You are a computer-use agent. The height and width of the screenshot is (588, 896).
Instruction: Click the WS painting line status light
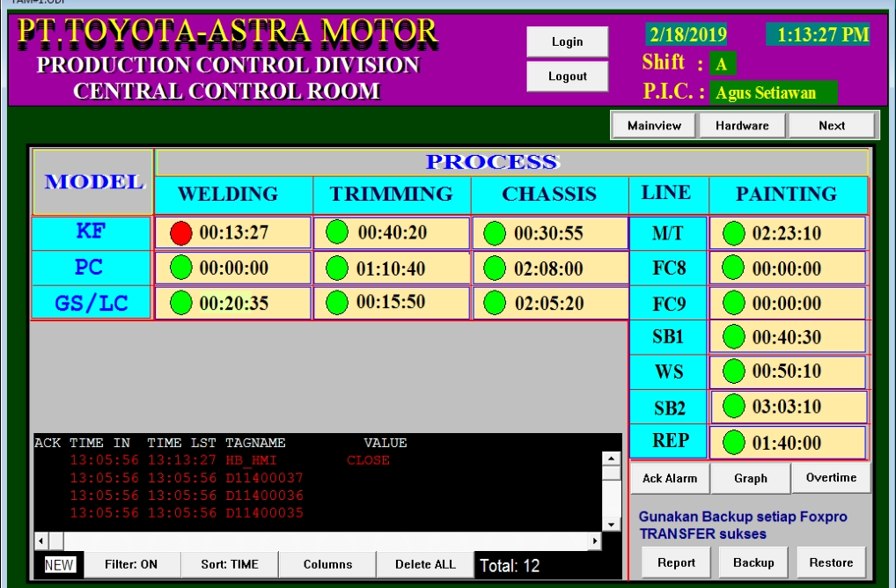coord(733,371)
